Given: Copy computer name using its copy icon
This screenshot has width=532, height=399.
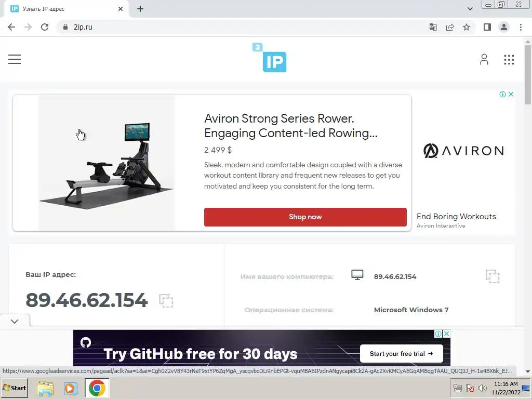Looking at the screenshot, I should tap(493, 276).
